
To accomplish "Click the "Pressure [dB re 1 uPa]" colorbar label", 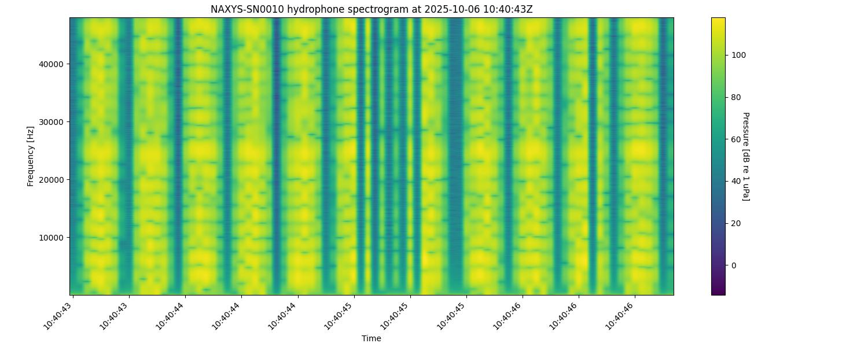I will click(x=745, y=156).
